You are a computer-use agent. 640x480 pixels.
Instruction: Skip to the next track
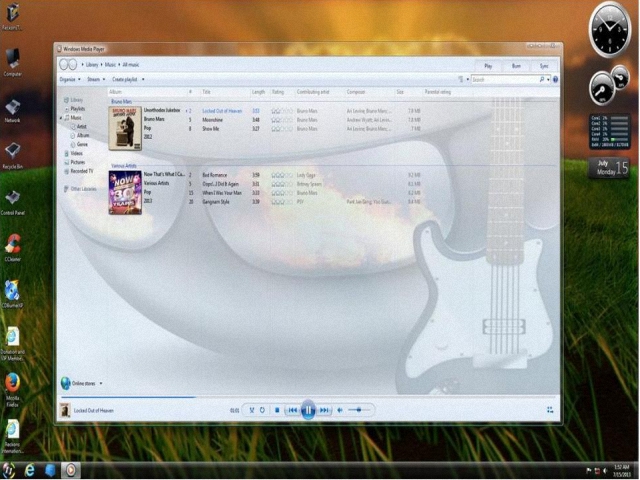coord(324,410)
